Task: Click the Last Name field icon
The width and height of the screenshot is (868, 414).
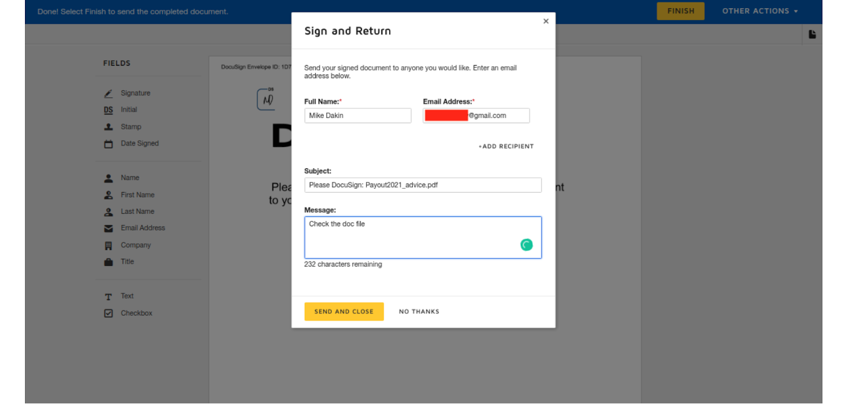Action: point(108,212)
